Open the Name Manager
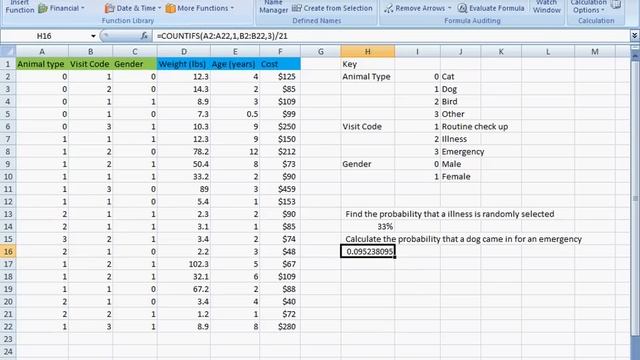This screenshot has height=360, width=640. coord(273,7)
